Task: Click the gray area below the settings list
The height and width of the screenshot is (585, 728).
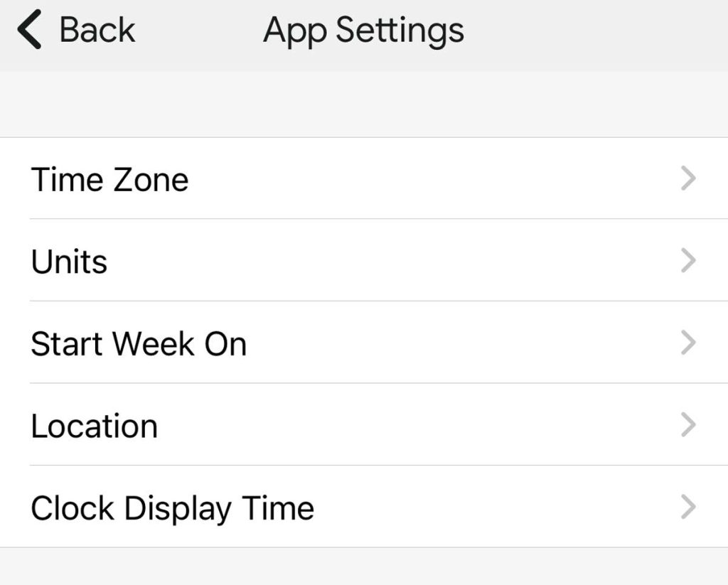Action: tap(364, 567)
